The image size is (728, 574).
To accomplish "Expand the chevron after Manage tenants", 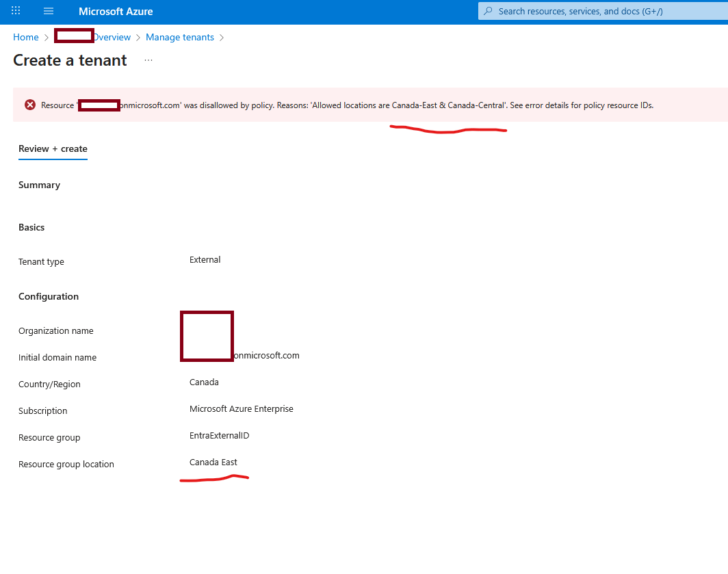I will click(221, 37).
